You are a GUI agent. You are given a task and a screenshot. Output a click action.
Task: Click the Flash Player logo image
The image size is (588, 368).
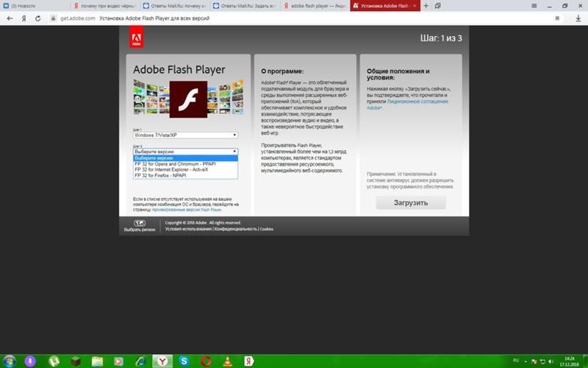coord(188,99)
